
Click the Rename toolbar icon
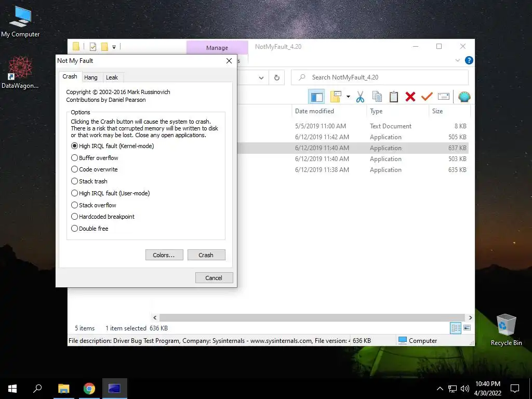[x=444, y=97]
